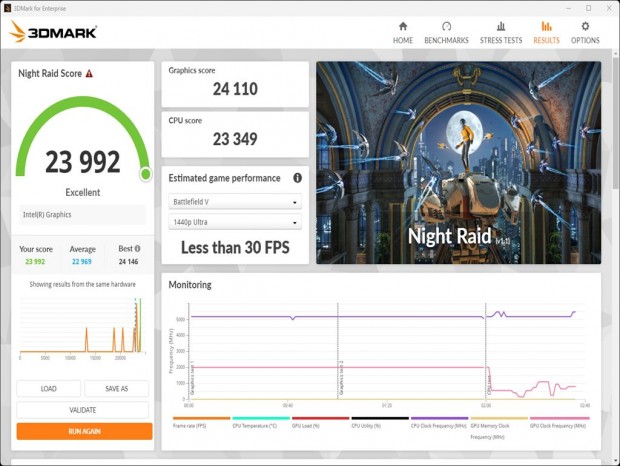
Task: Click the SAVE AS button
Action: click(x=117, y=389)
